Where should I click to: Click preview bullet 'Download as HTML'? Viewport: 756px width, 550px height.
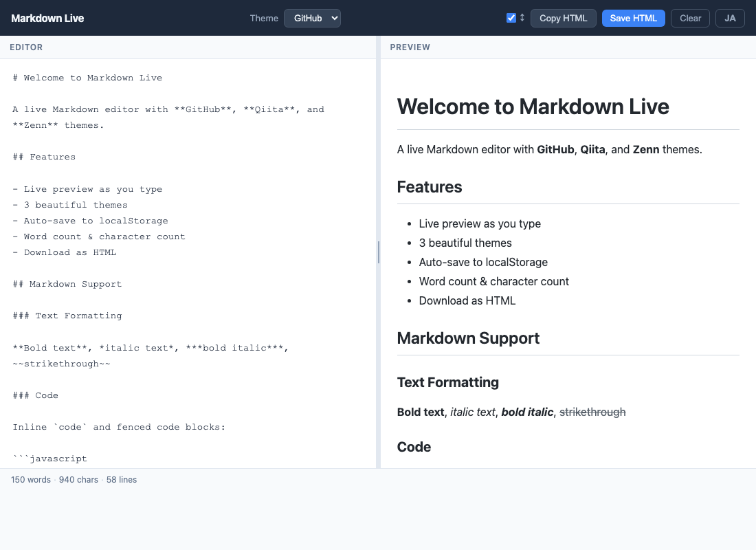coord(467,301)
